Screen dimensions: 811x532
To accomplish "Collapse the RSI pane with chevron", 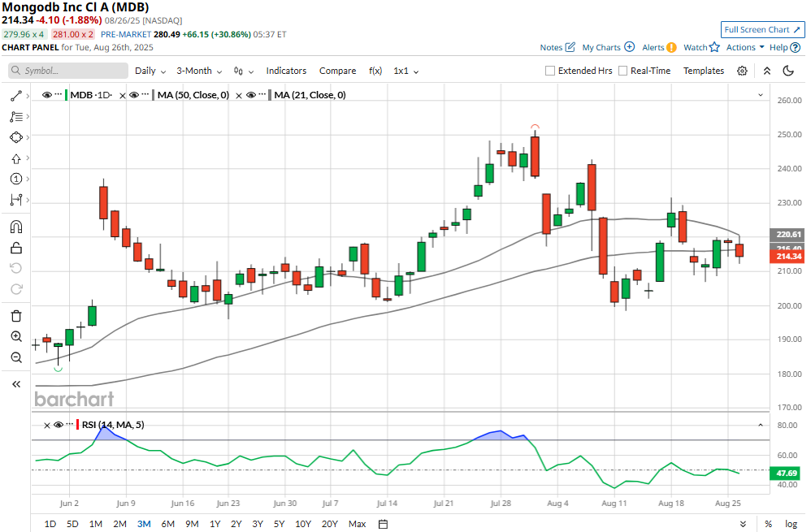I will point(761,425).
